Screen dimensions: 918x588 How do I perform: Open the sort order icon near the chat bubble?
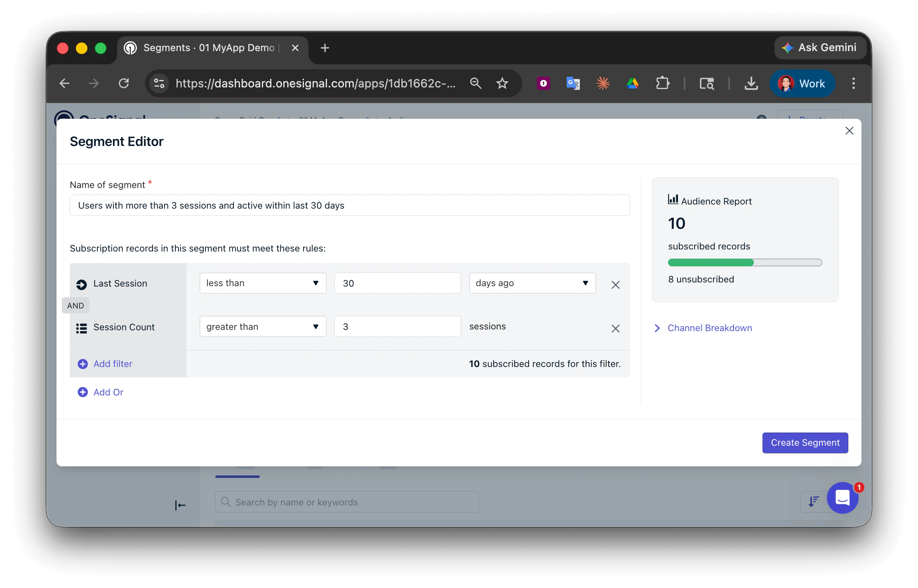tap(813, 502)
